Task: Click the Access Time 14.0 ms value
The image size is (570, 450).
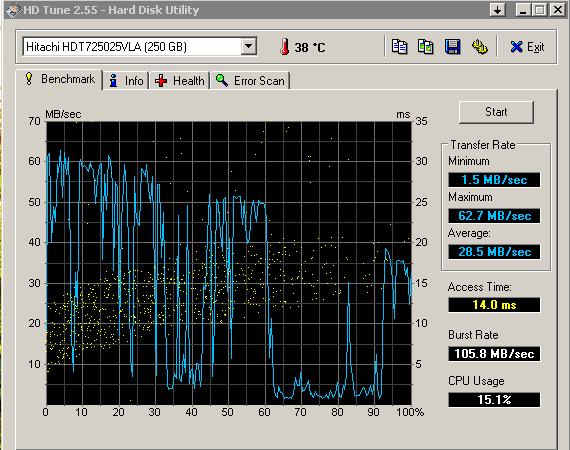Action: (x=494, y=305)
